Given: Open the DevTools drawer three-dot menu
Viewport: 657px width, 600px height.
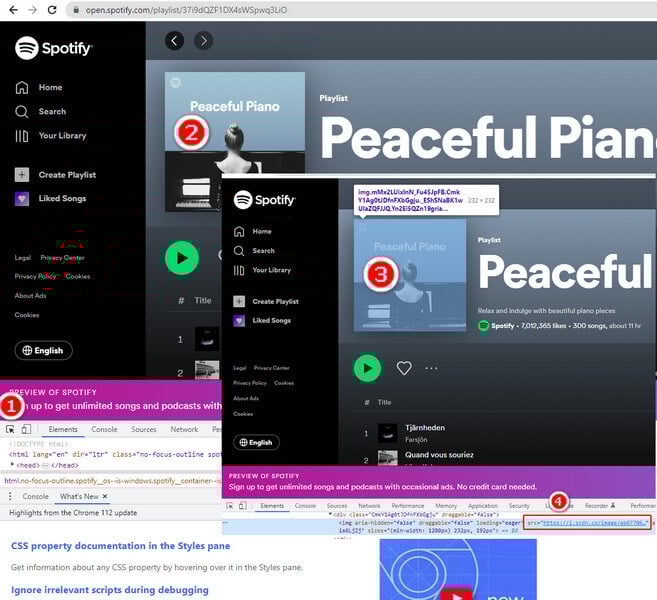Looking at the screenshot, I should coord(10,496).
